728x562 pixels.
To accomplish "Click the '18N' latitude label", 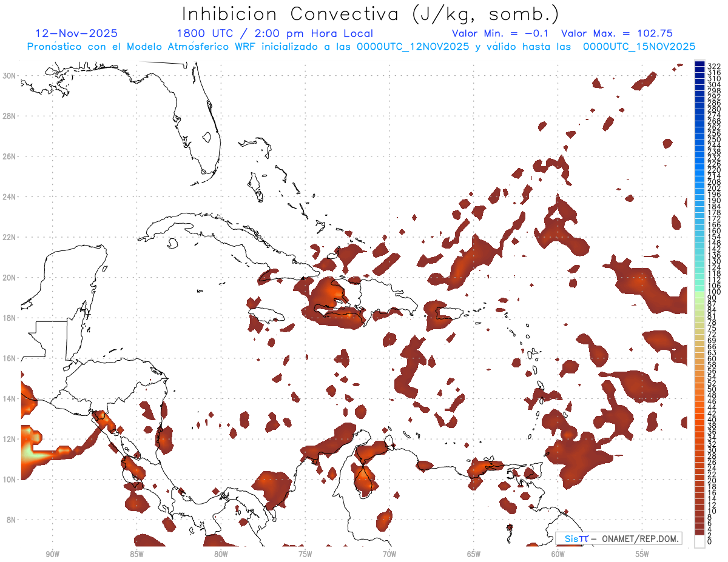I will click(x=10, y=318).
